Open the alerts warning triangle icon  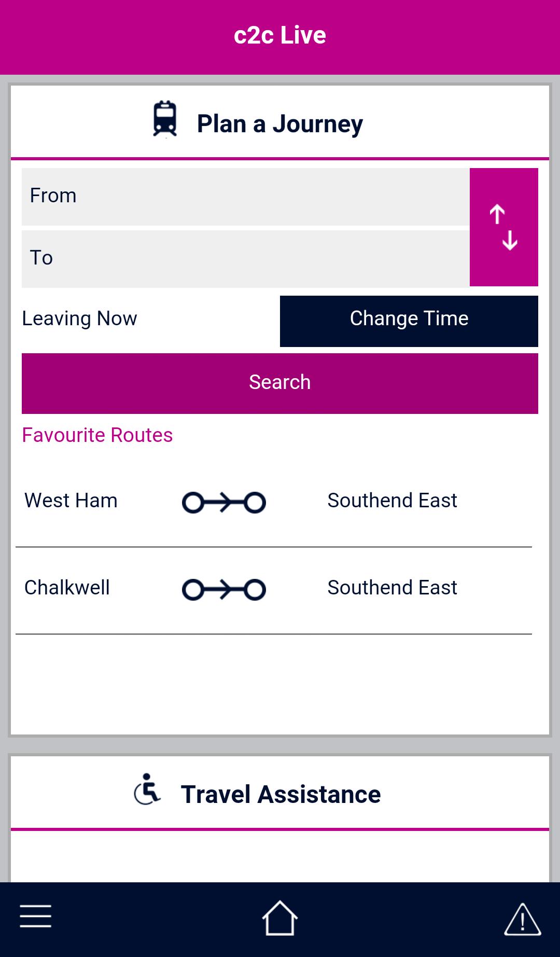522,919
